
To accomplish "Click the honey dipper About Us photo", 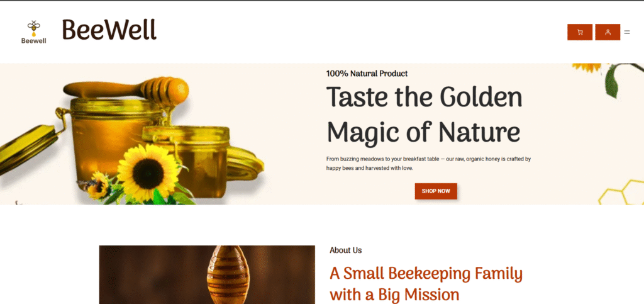I will [x=207, y=275].
